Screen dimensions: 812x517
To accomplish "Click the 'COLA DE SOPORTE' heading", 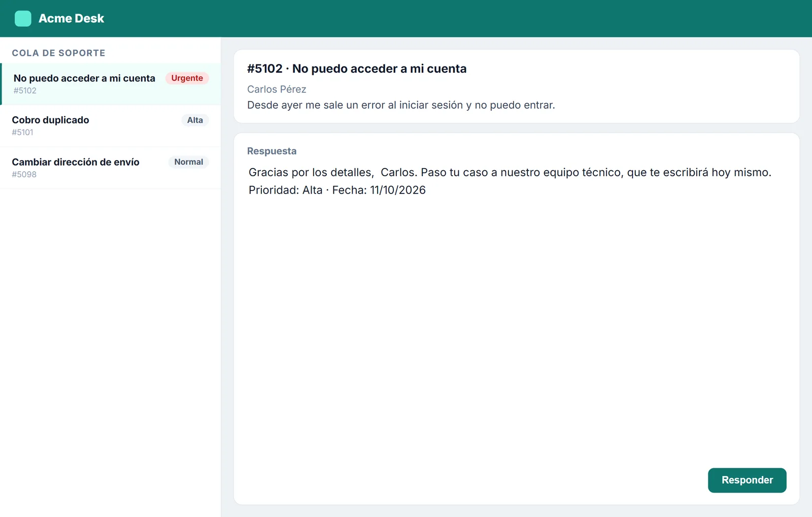I will 58,53.
